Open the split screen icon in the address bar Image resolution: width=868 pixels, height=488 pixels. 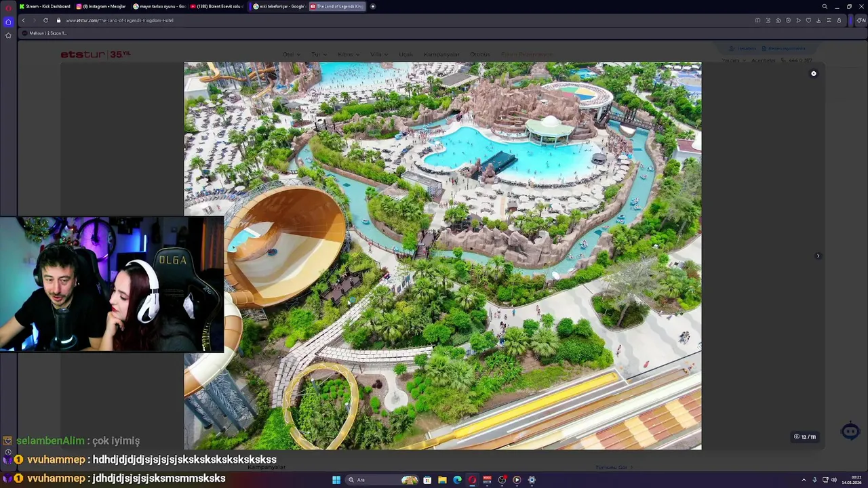click(757, 20)
